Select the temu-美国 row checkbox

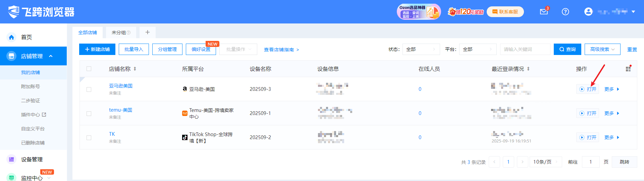pos(89,114)
